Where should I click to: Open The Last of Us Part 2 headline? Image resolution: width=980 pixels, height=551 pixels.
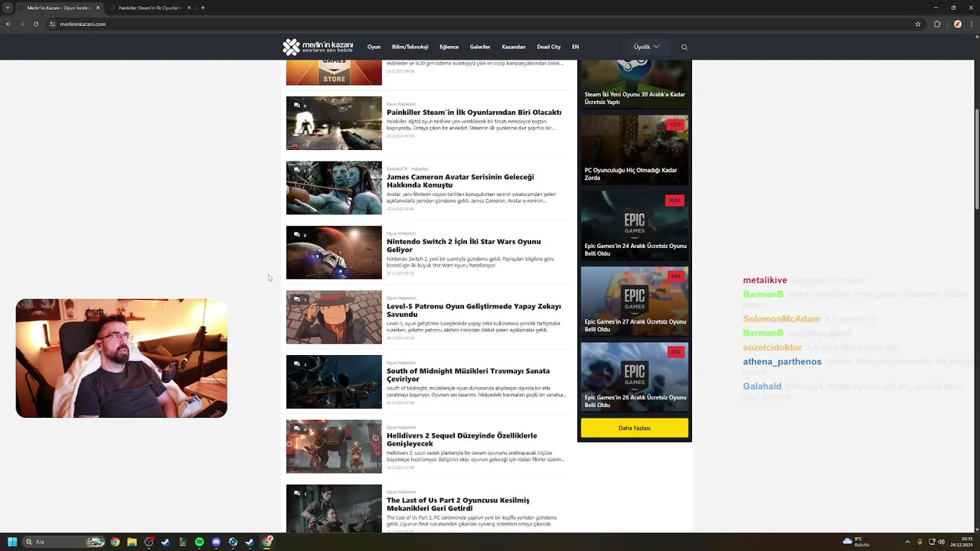coord(458,504)
